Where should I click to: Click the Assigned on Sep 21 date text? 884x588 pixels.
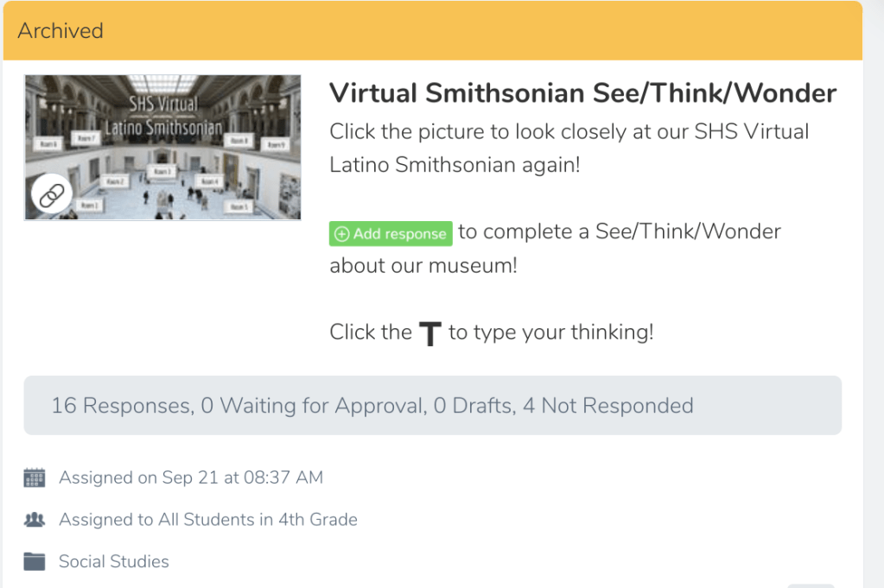point(190,477)
